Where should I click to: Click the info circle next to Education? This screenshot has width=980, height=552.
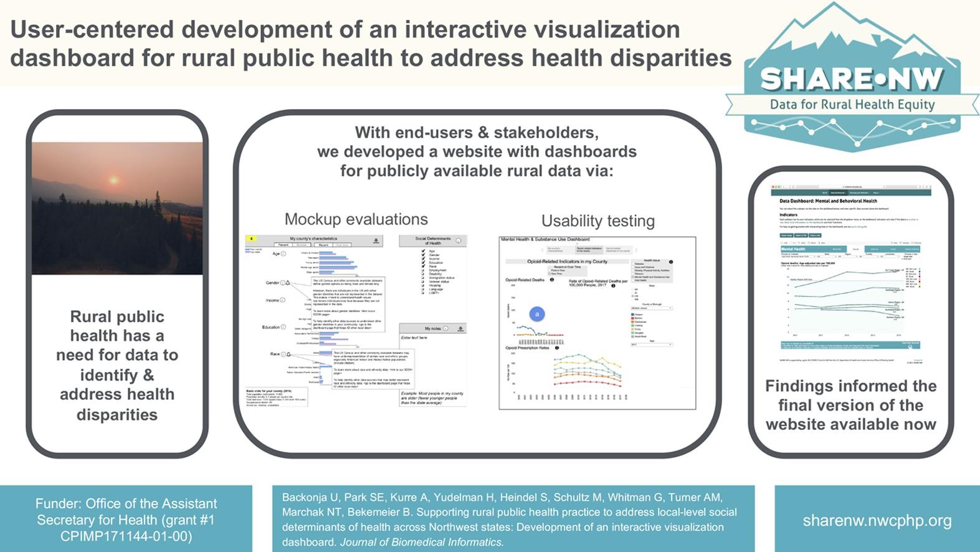tap(283, 327)
